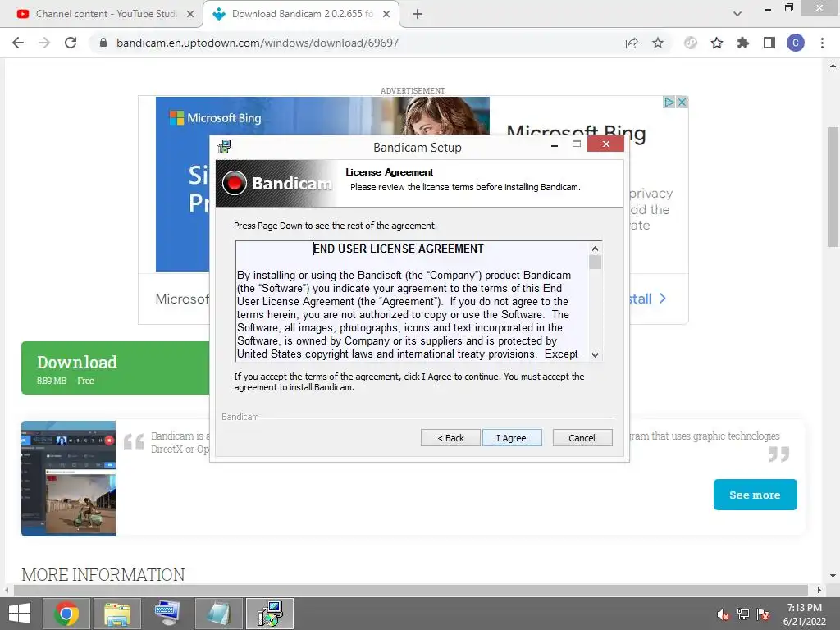Open the Chrome profile avatar C
The image size is (840, 630).
tap(796, 43)
